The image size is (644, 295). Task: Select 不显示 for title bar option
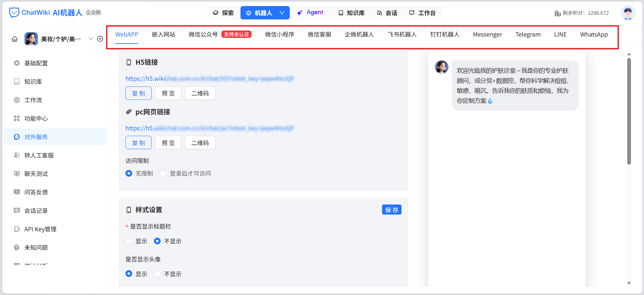[157, 241]
